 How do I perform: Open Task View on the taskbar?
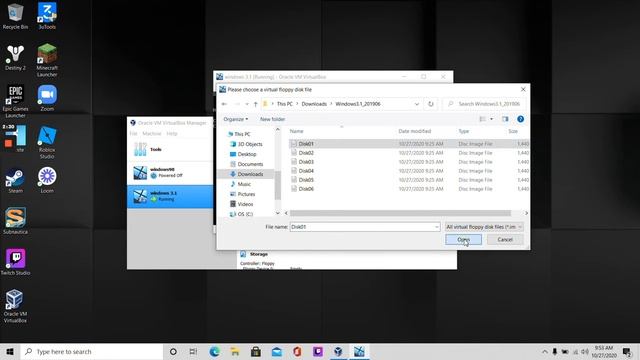[x=193, y=351]
